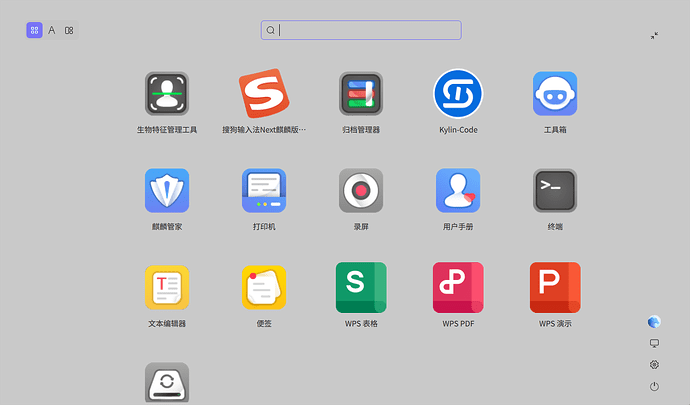Launch 搜狗输入法 Next麒麟版
690x405 pixels.
point(264,94)
